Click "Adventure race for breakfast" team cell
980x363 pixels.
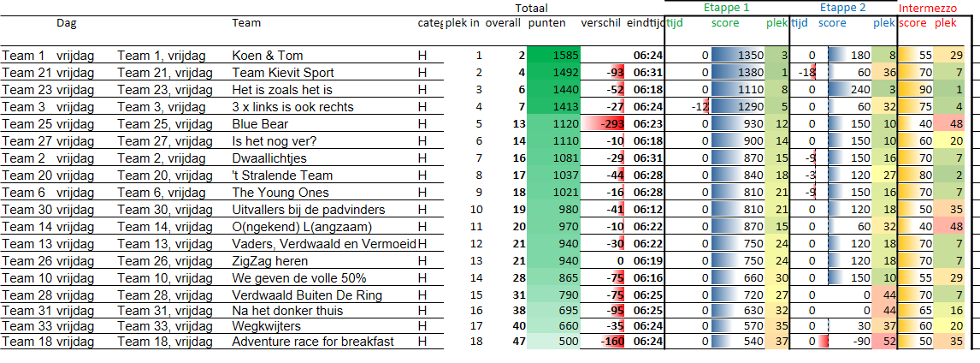coord(313,342)
